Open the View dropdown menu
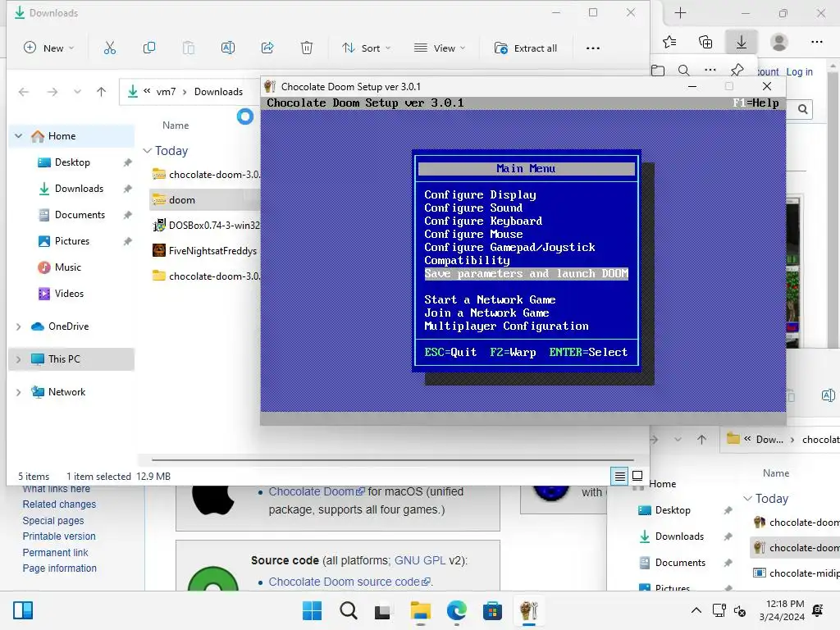The image size is (840, 630). click(x=440, y=48)
